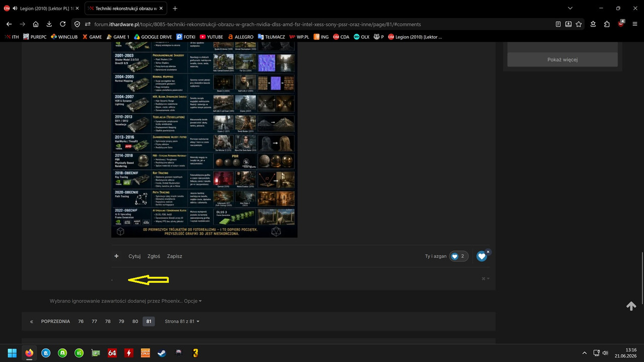Open the YUTUBE bookmark
The width and height of the screenshot is (644, 362).
tap(211, 37)
